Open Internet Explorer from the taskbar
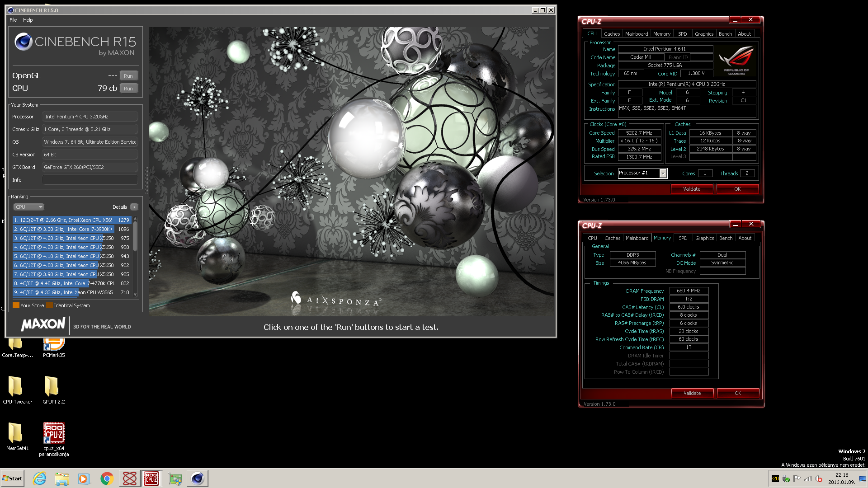Image resolution: width=868 pixels, height=488 pixels. click(x=40, y=479)
